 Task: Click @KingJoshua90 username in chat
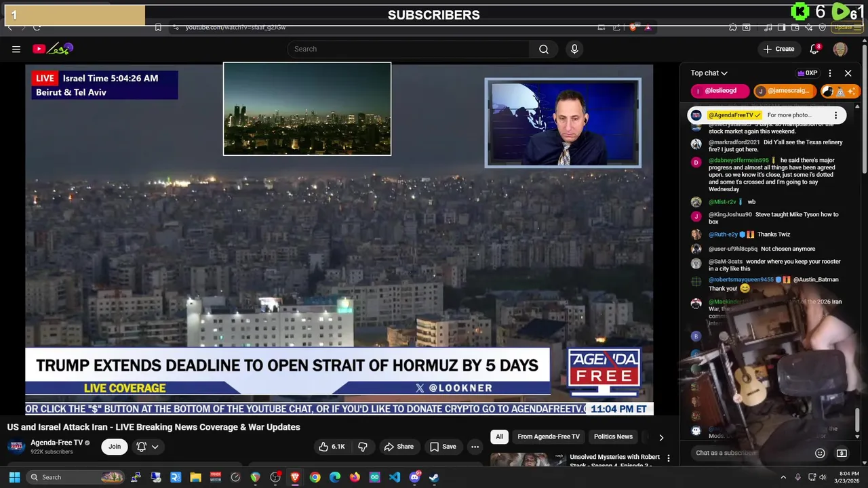point(730,214)
